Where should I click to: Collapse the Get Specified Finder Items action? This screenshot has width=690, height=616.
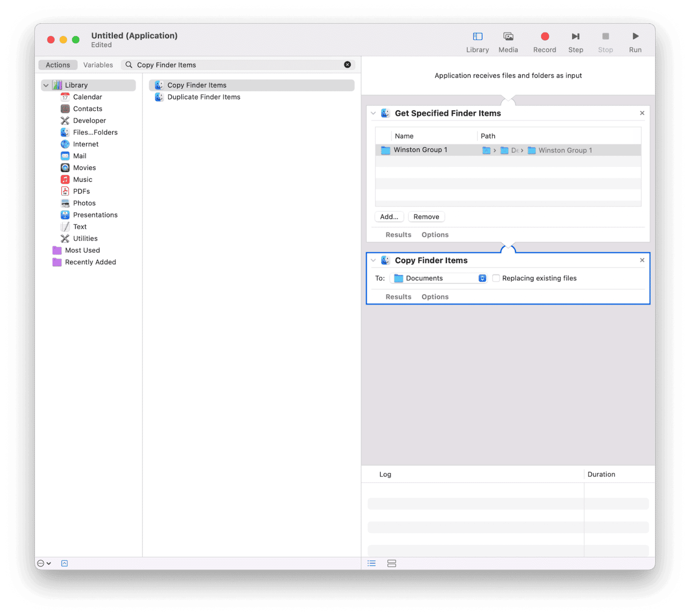[373, 113]
